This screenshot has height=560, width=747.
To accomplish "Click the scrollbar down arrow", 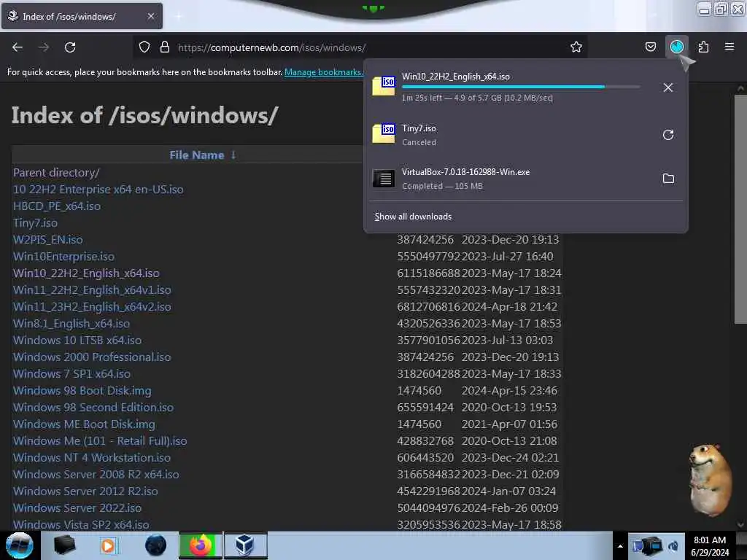I will tap(740, 525).
